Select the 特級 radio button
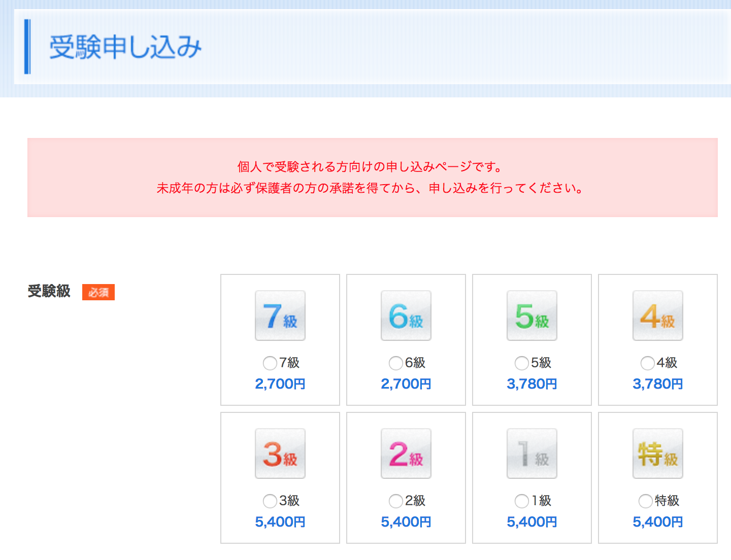 coord(646,501)
